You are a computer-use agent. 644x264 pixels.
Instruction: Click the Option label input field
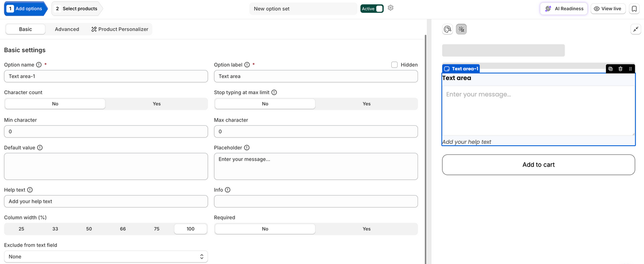pyautogui.click(x=316, y=76)
